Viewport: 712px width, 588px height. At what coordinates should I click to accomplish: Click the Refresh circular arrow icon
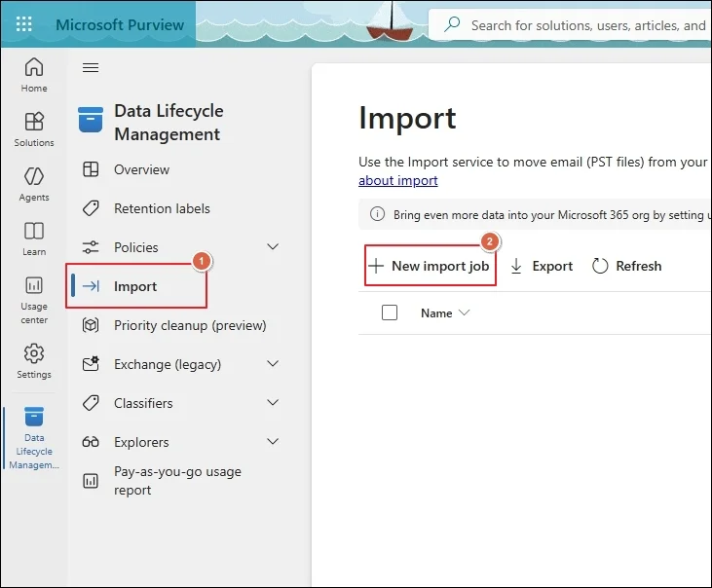[x=600, y=266]
